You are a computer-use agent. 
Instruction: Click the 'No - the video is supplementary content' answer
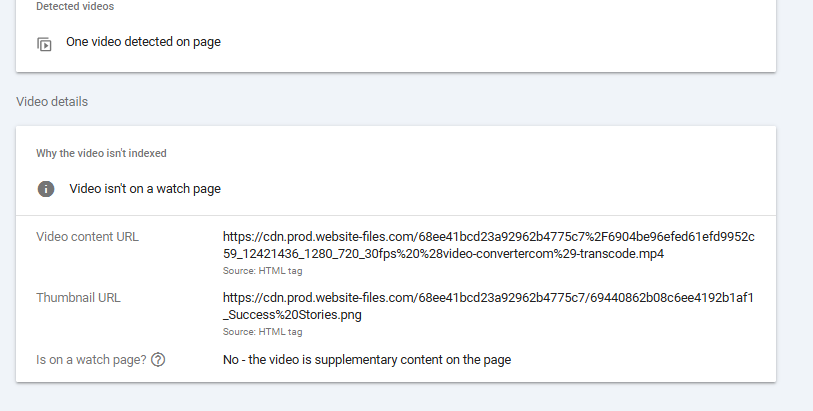tap(366, 359)
